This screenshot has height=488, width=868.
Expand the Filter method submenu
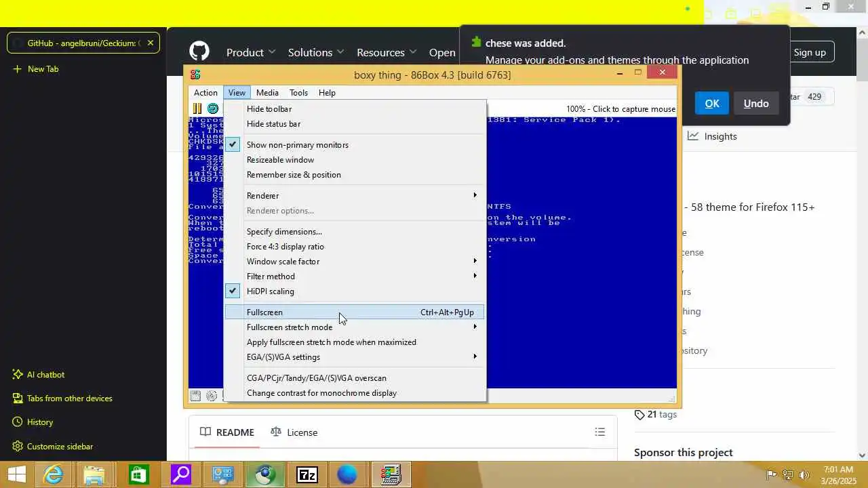pos(355,276)
